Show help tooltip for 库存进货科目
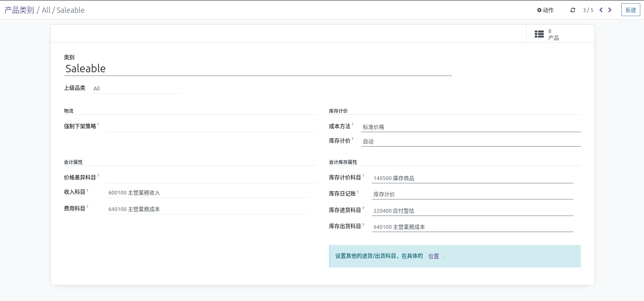Image resolution: width=644 pixels, height=301 pixels. [x=363, y=208]
